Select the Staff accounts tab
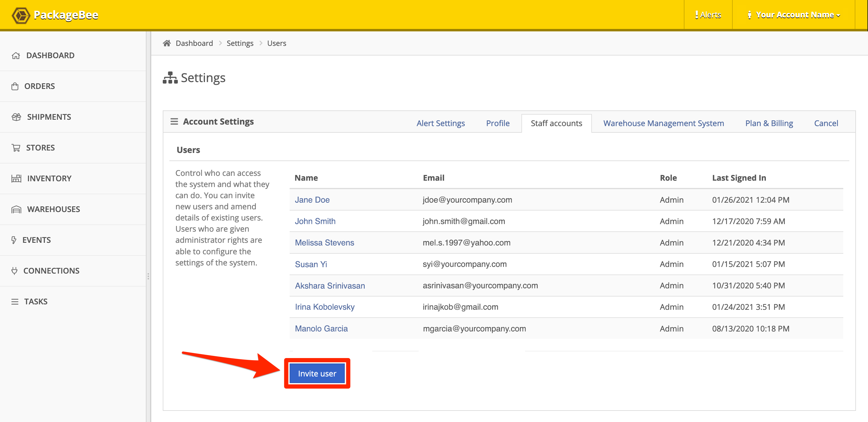868x422 pixels. pos(556,123)
